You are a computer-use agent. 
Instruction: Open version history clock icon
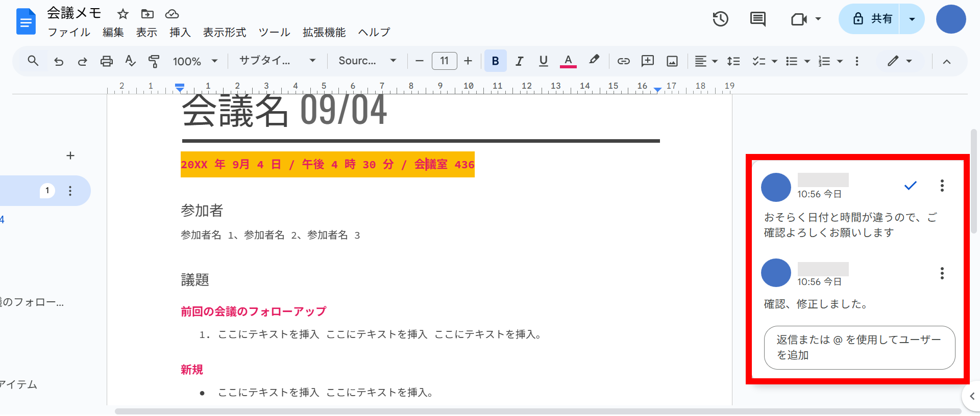720,19
